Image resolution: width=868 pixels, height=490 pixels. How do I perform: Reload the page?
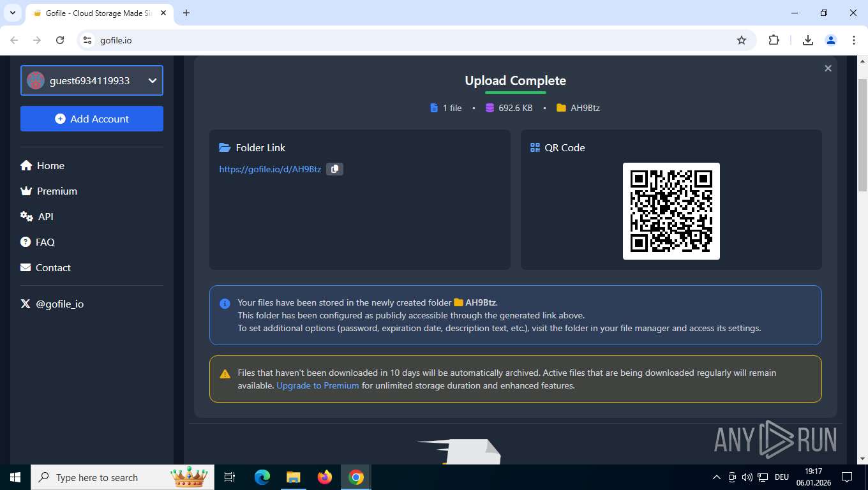coord(60,40)
